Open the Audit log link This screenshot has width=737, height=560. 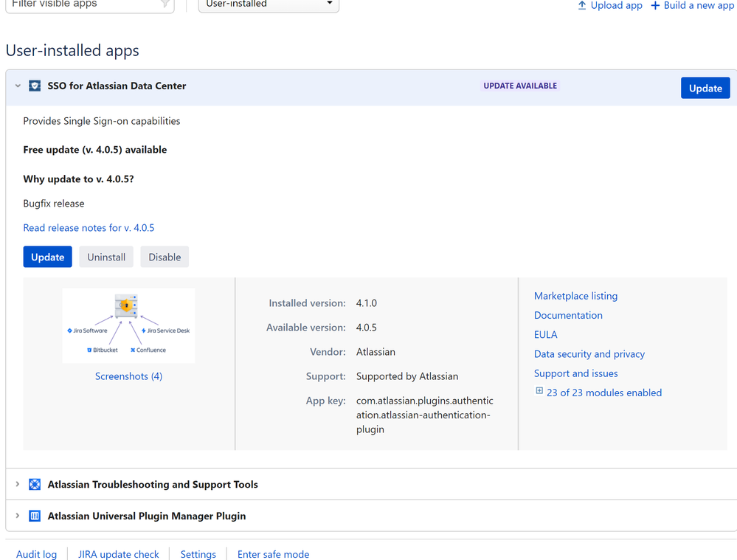[37, 554]
